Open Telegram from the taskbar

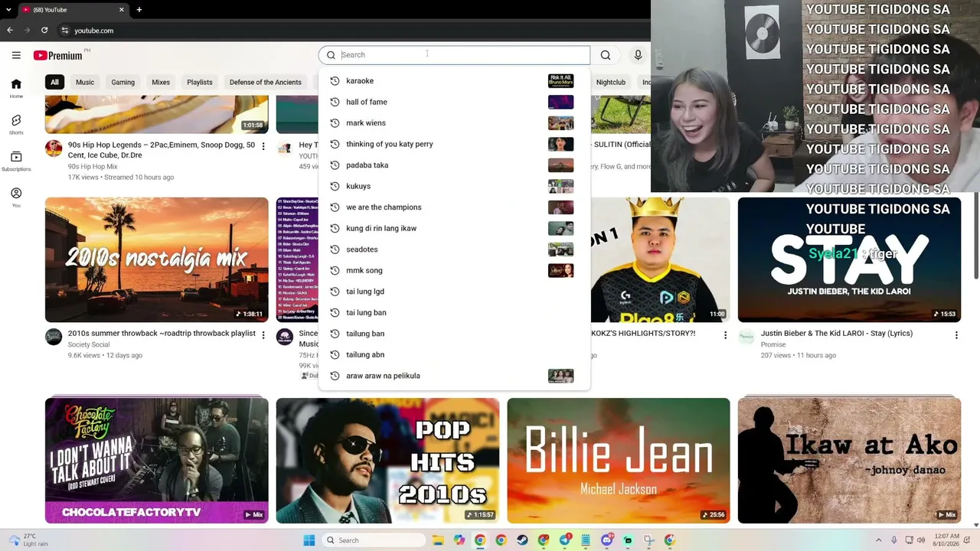coord(564,540)
